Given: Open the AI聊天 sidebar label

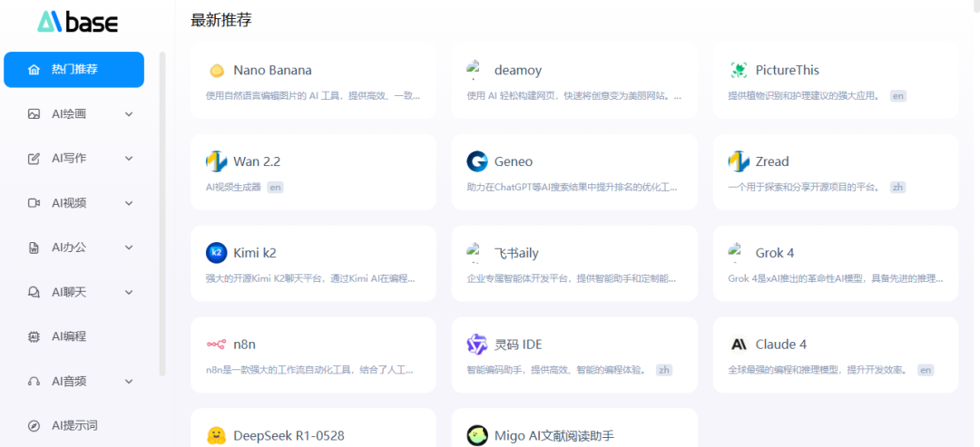Looking at the screenshot, I should tap(69, 292).
